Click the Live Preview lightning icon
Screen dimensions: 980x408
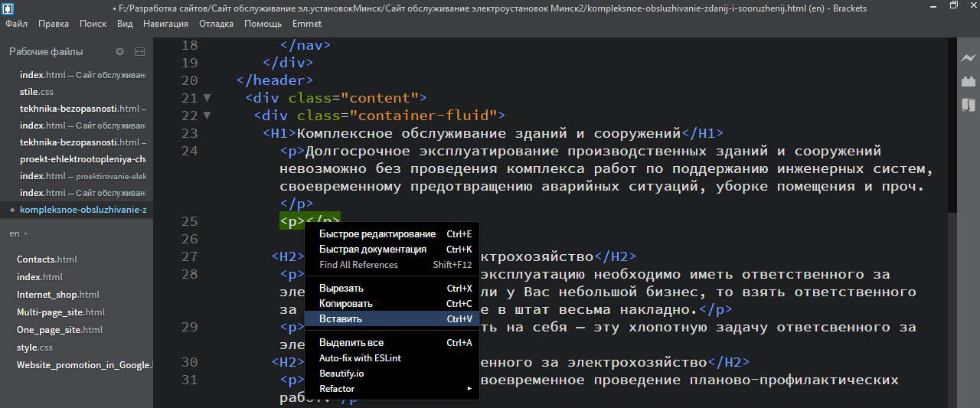[969, 58]
